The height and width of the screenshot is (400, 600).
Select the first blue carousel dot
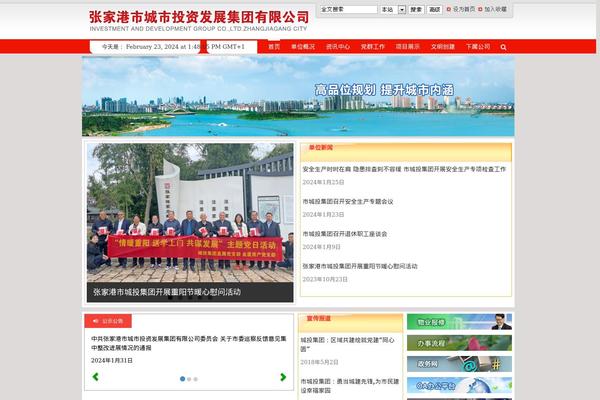(x=183, y=379)
